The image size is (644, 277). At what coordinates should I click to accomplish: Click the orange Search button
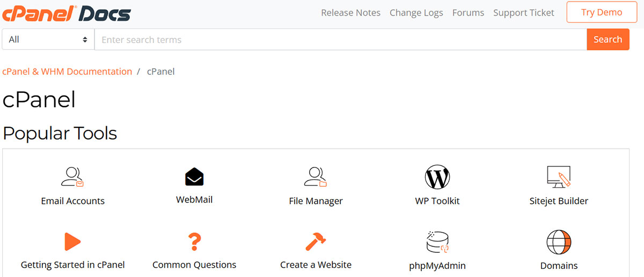click(x=608, y=39)
